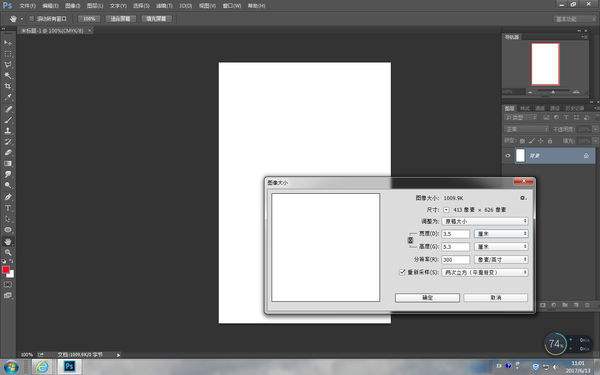Select the History Brush tool
This screenshot has height=375, width=600.
[8, 142]
